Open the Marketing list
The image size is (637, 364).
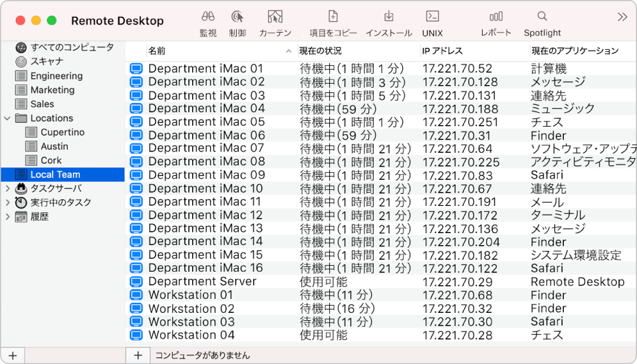53,90
